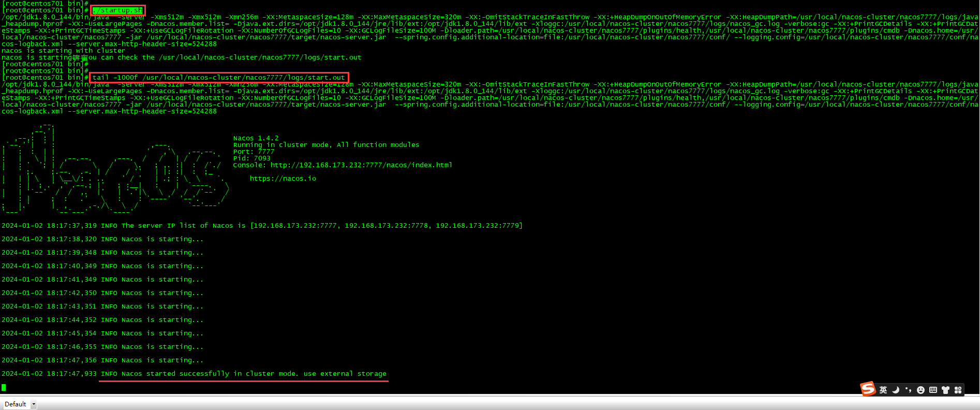The width and height of the screenshot is (980, 410).
Task: Click the 'Nacos 1.4.2' version text
Action: [256, 138]
